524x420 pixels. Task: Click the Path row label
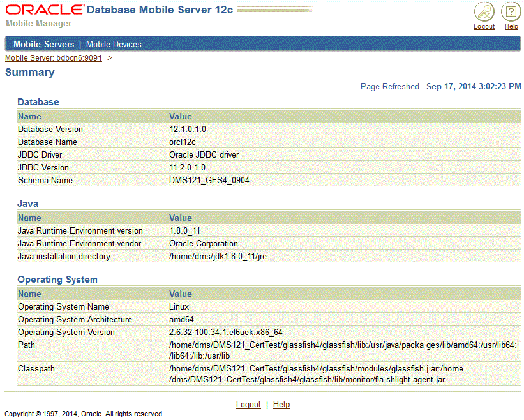click(26, 345)
